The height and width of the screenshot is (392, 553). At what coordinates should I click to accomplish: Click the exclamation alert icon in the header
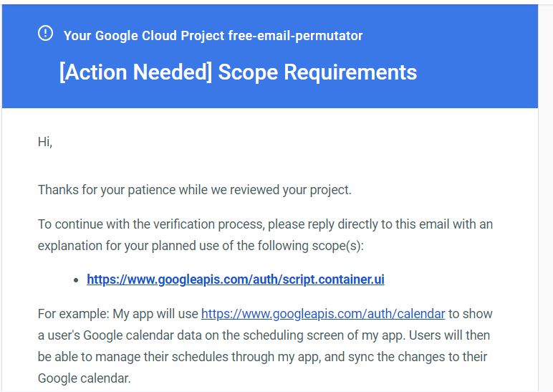(46, 34)
